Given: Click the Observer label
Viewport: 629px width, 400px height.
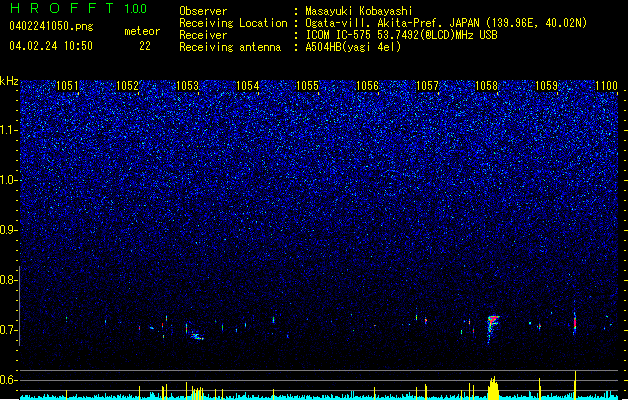Looking at the screenshot, I should pos(203,11).
